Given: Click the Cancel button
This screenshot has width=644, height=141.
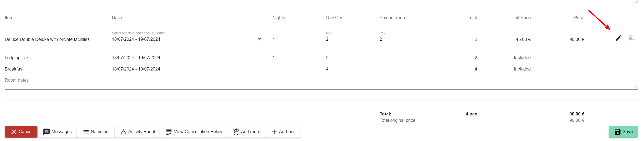Looking at the screenshot, I should 21,132.
